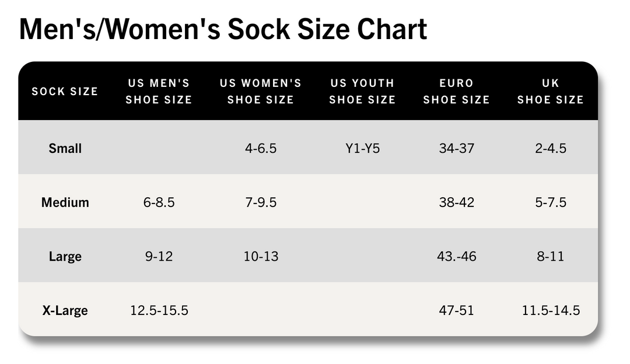Select the Y1-Y5 youth size cell

click(x=362, y=148)
